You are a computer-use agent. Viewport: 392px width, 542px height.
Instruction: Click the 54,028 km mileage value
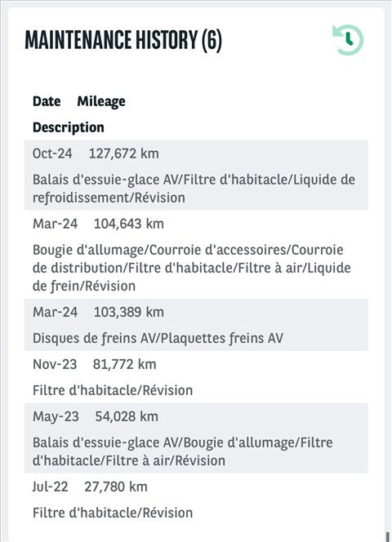pyautogui.click(x=127, y=416)
